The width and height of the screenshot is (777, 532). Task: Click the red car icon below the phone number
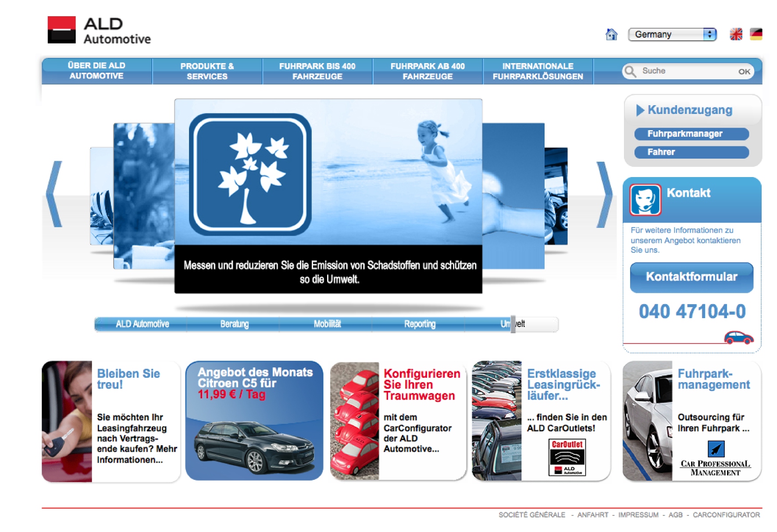740,337
